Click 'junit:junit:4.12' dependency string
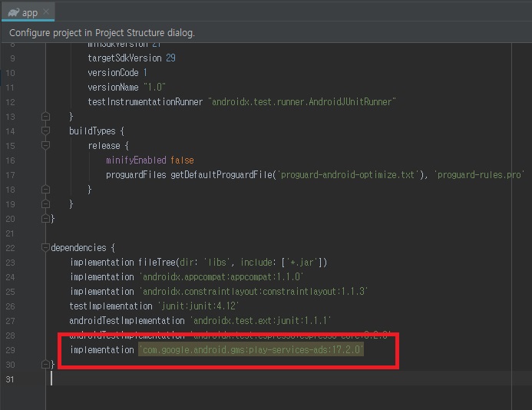 click(x=199, y=306)
